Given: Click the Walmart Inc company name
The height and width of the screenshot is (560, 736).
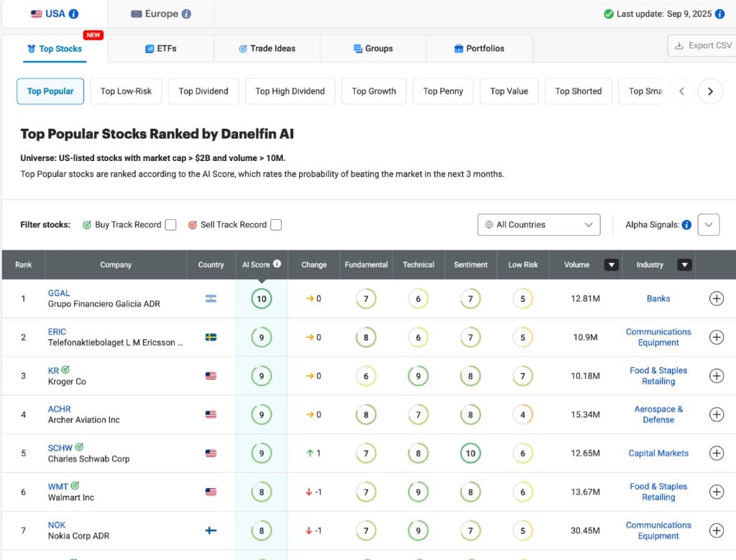Looking at the screenshot, I should [71, 497].
